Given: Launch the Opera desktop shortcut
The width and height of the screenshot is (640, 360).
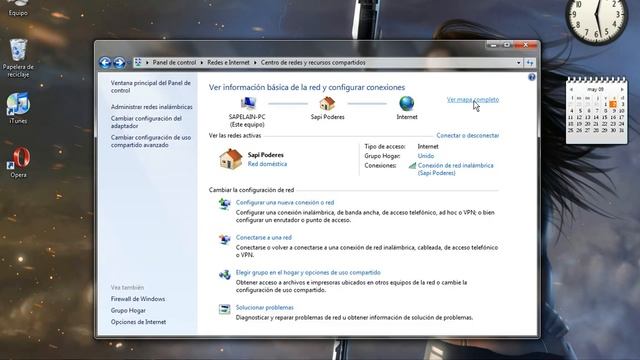Looking at the screenshot, I should [x=19, y=162].
